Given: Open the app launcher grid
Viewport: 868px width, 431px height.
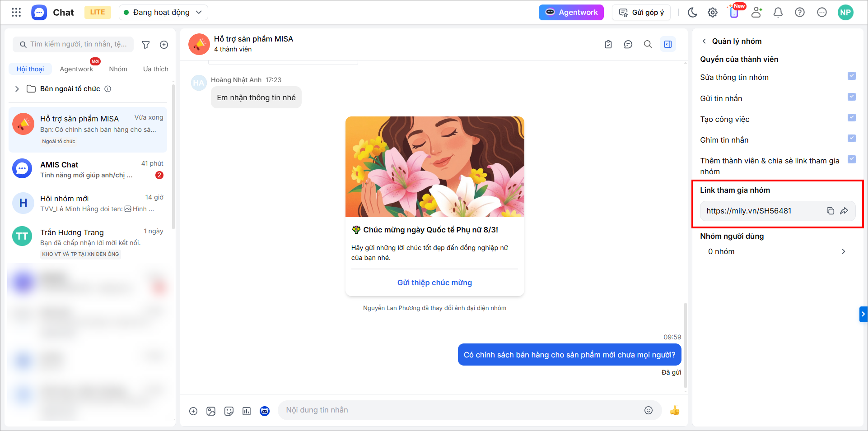Looking at the screenshot, I should click(16, 12).
